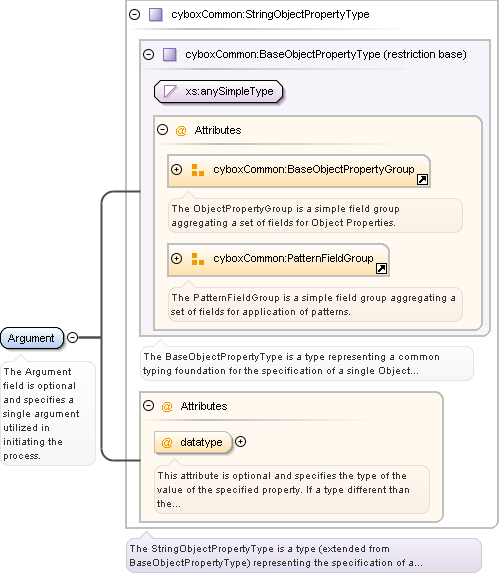Click the StringObjectPropertyType description note at bottom
500x576 pixels.
304,555
